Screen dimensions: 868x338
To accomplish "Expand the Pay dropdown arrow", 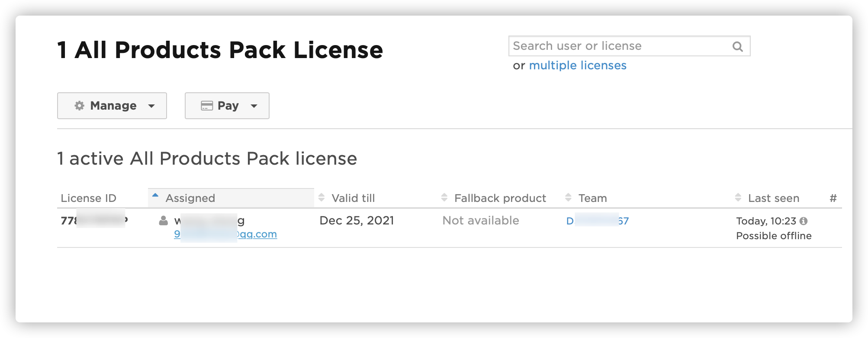I will coord(254,106).
